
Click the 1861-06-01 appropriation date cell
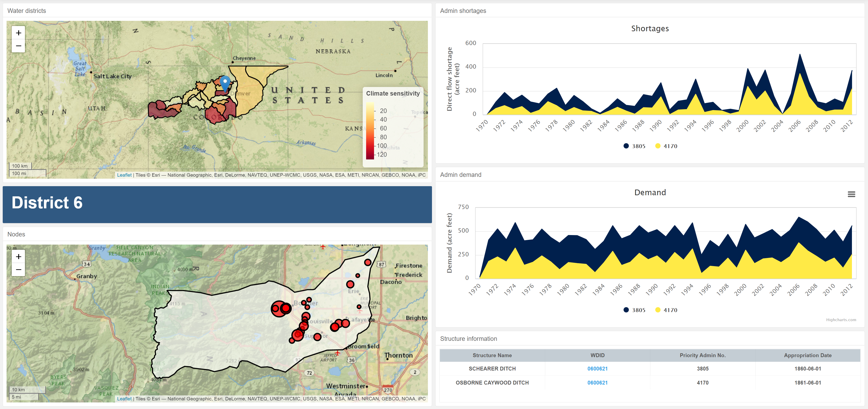pos(808,383)
